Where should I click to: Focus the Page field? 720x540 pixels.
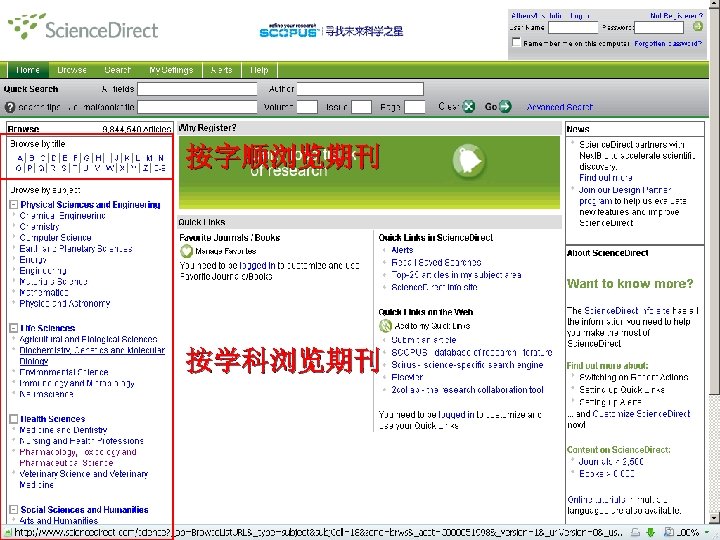pyautogui.click(x=415, y=107)
